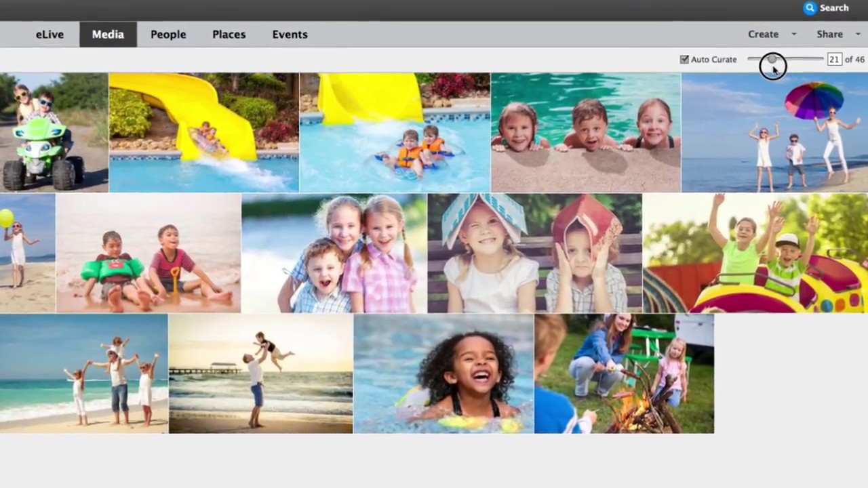
Task: Expand the Share dropdown arrow
Action: point(858,35)
